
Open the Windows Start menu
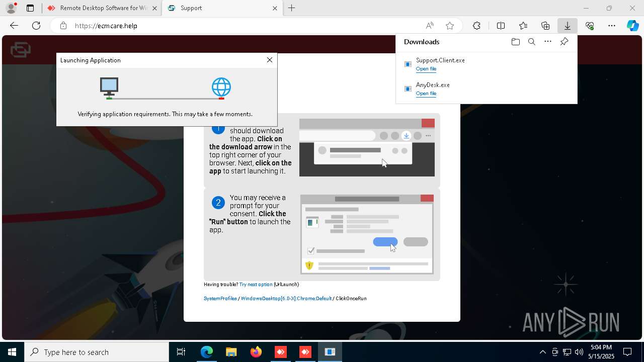(x=12, y=352)
